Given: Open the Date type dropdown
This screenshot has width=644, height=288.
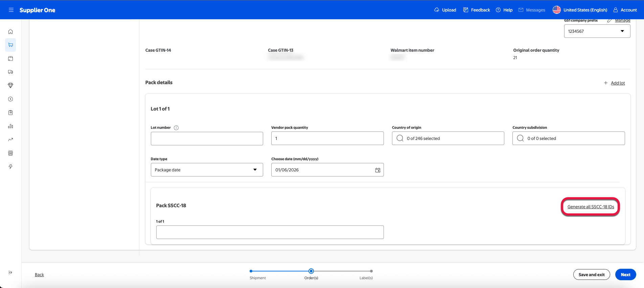Looking at the screenshot, I should 207,170.
